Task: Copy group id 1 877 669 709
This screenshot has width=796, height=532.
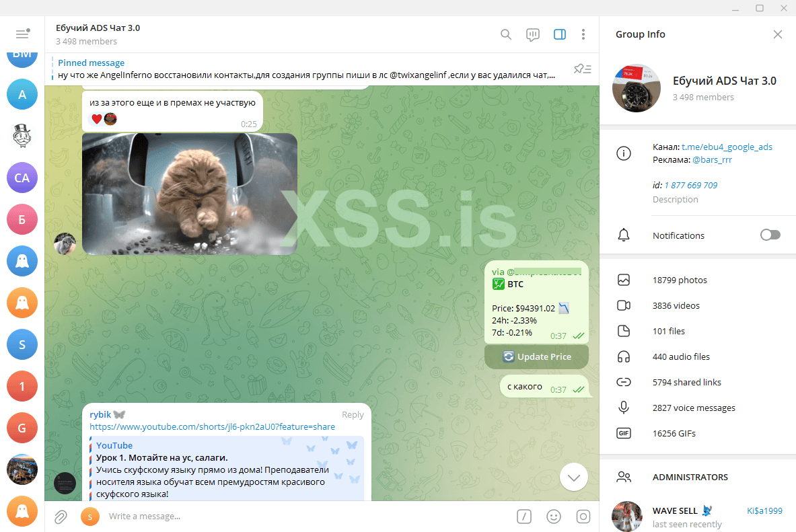Action: tap(691, 185)
